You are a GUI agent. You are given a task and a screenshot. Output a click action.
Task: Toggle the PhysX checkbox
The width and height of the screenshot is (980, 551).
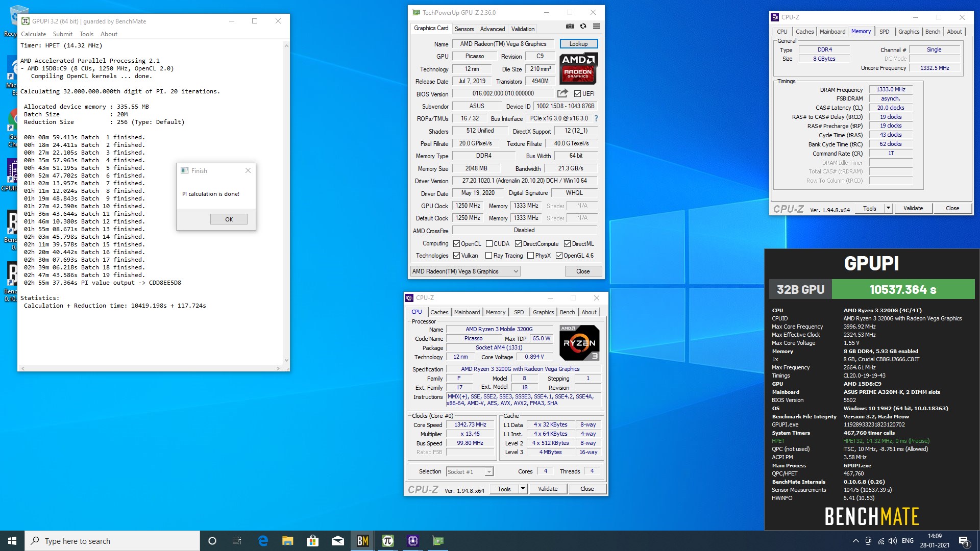(530, 256)
